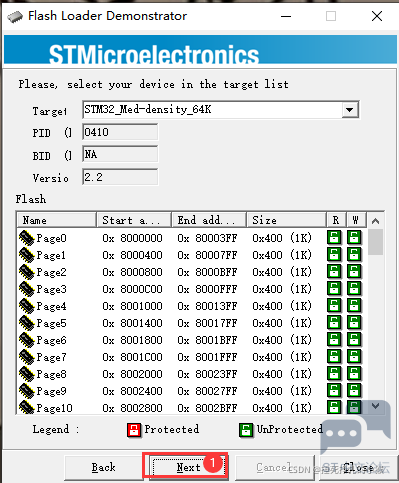The height and width of the screenshot is (483, 399).
Task: Click Page10 read protection lock icon
Action: 334,407
